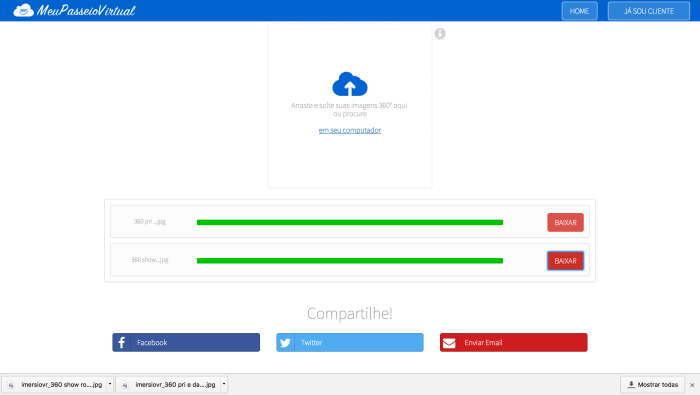
Task: Share via the Twitter button
Action: tap(350, 342)
